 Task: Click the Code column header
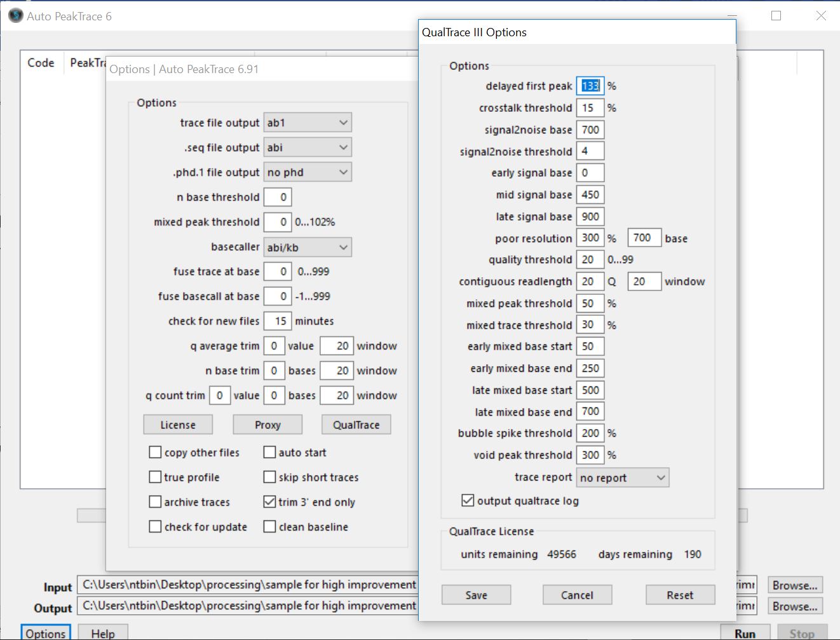tap(41, 63)
